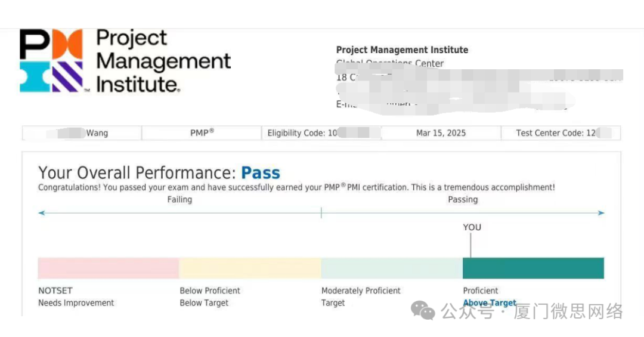Click the Above Target link

click(x=490, y=303)
